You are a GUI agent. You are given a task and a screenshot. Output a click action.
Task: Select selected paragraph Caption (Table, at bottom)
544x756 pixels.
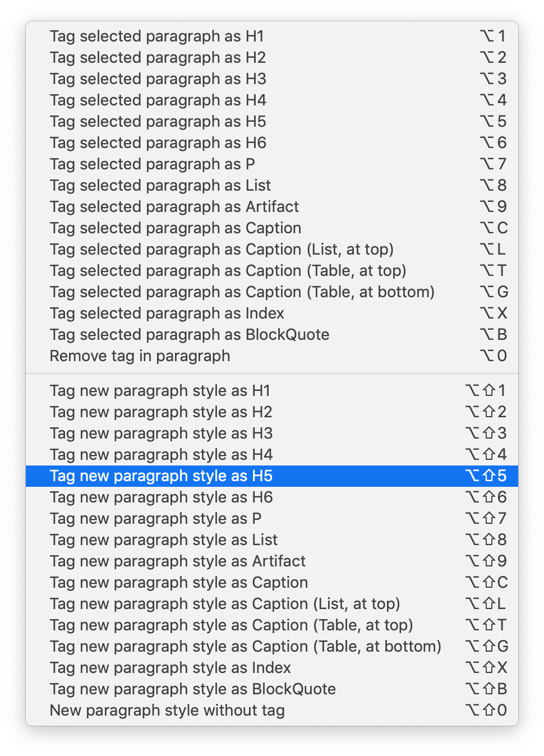click(272, 292)
